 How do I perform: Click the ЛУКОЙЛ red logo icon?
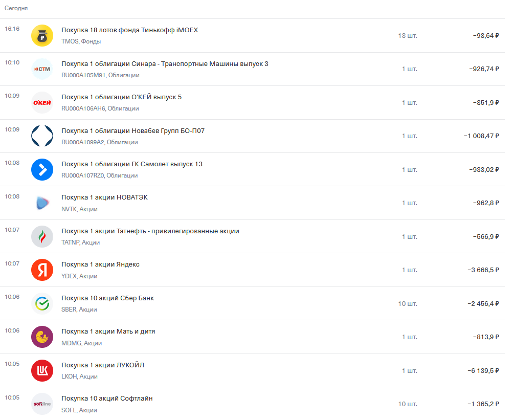pos(42,370)
